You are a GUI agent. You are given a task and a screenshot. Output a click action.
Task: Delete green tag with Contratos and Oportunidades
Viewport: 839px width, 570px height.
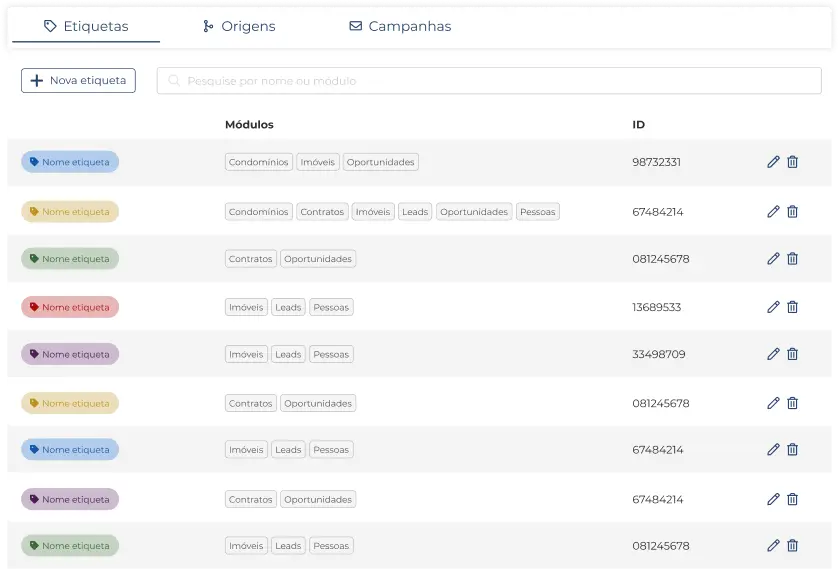(x=792, y=259)
